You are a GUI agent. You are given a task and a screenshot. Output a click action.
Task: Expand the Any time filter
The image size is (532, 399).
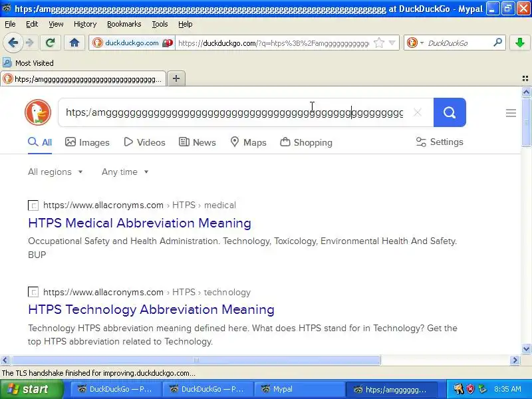coord(125,172)
